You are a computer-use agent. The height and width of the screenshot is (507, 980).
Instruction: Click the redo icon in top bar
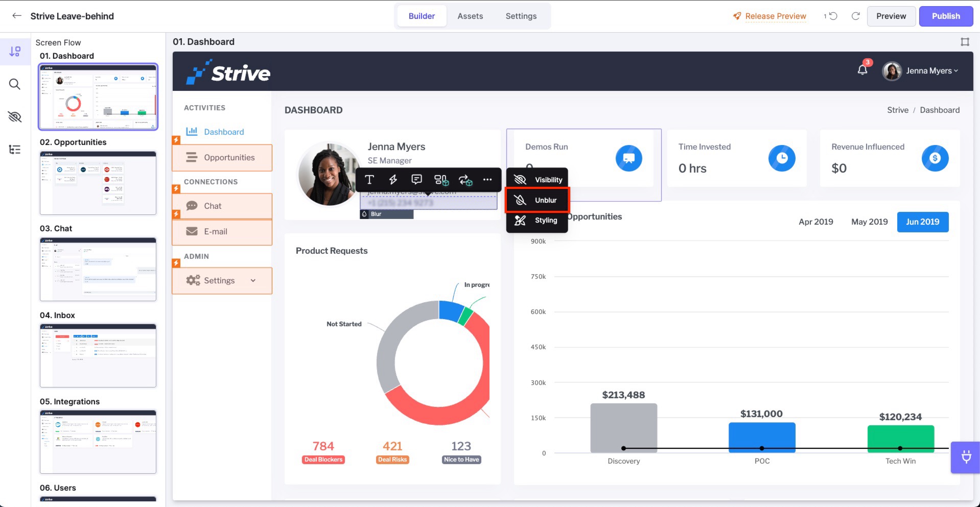[x=855, y=16]
